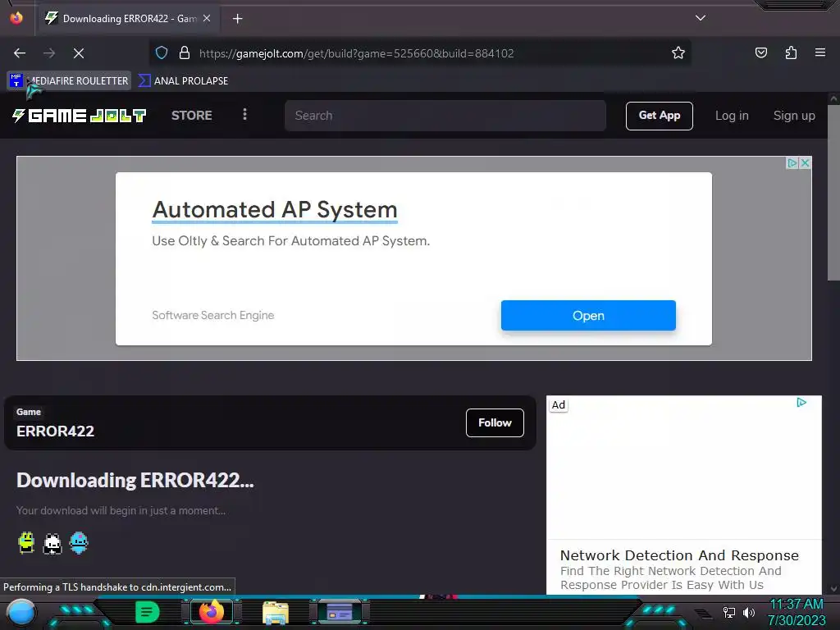This screenshot has width=840, height=630.
Task: Open File Explorer from taskbar
Action: (276, 612)
